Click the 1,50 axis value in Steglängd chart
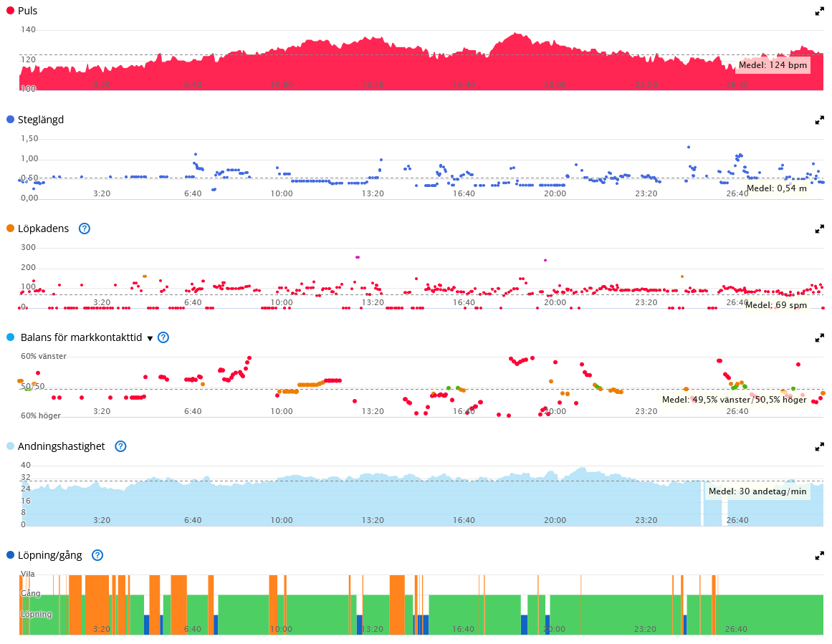Image resolution: width=832 pixels, height=644 pixels. point(29,138)
